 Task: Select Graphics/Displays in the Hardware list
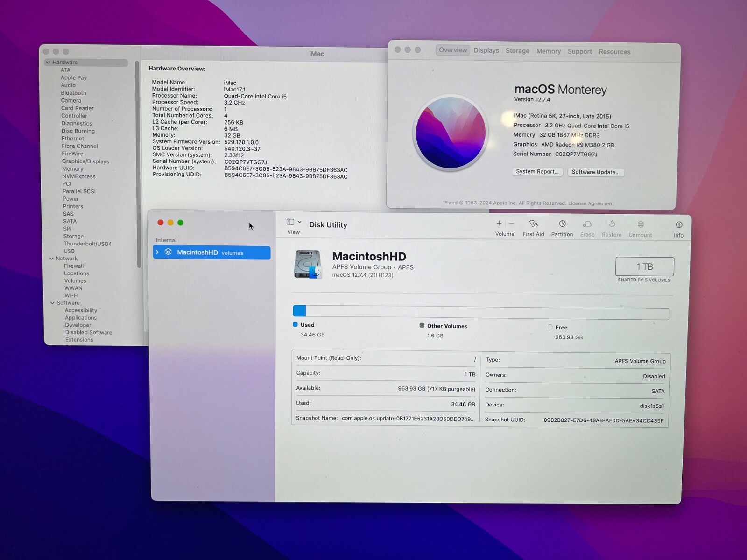[85, 161]
